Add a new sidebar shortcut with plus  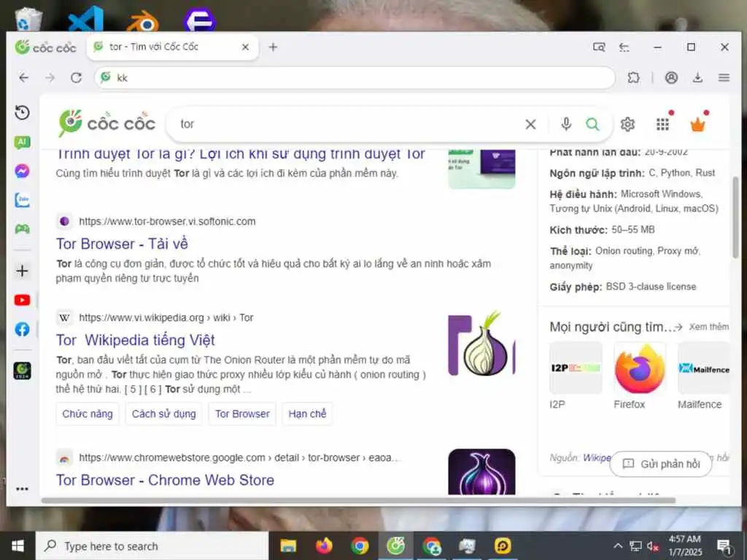tap(22, 271)
